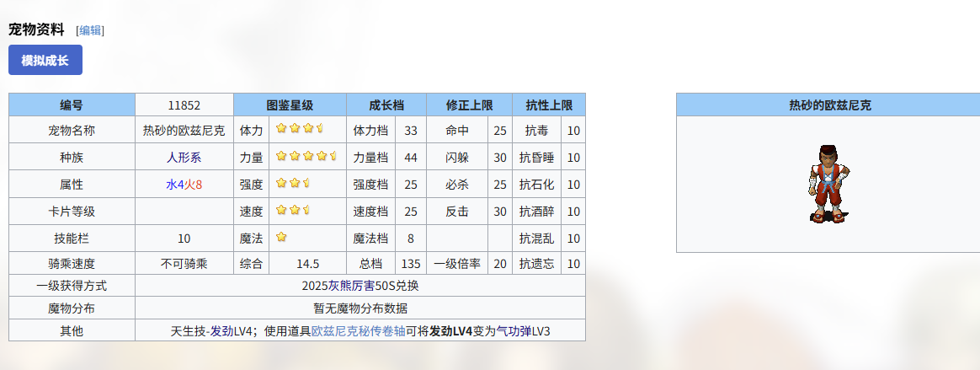Click the 一级获得方式 row label
The image size is (980, 370).
[x=72, y=286]
